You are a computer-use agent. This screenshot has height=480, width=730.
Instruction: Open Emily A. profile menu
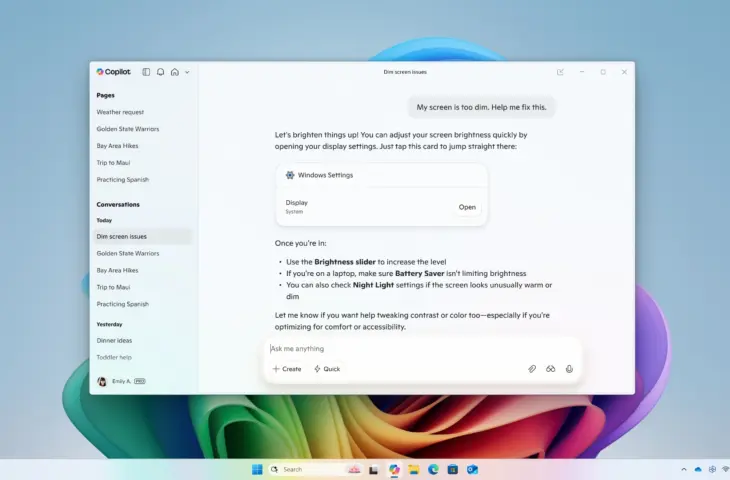coord(121,381)
